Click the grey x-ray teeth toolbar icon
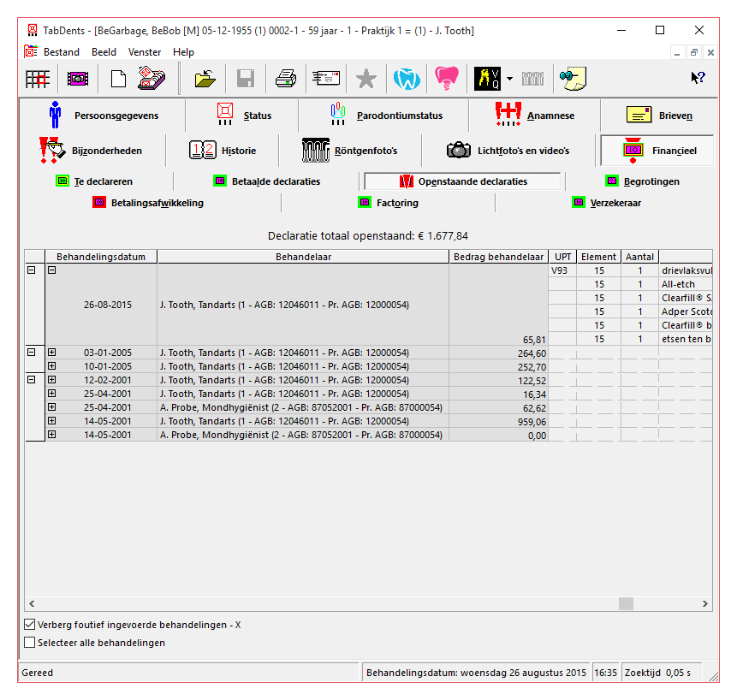The height and width of the screenshot is (700, 737). pyautogui.click(x=533, y=79)
